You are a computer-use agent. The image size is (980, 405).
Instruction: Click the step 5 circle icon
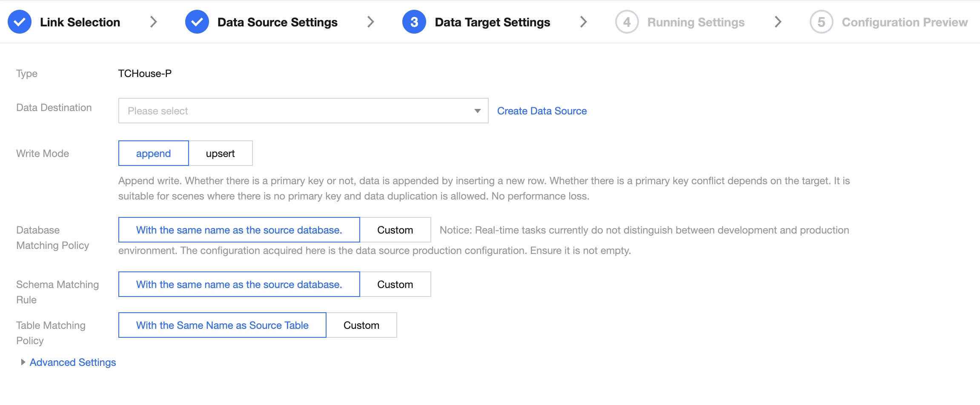[821, 22]
